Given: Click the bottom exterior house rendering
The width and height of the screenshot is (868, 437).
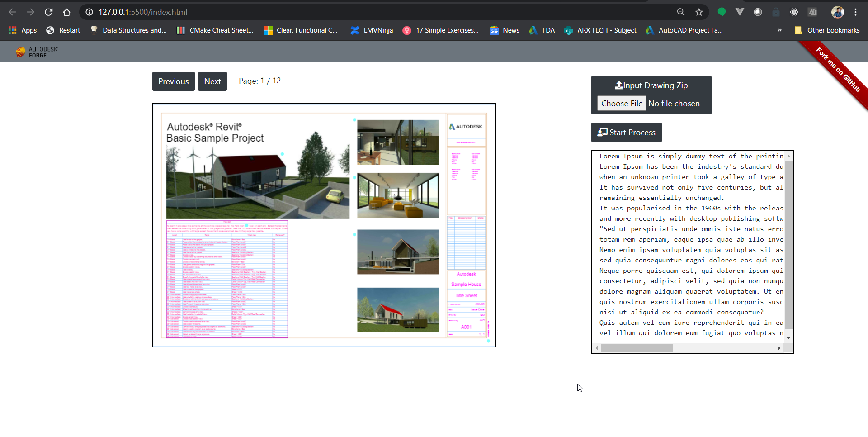Looking at the screenshot, I should coord(398,310).
